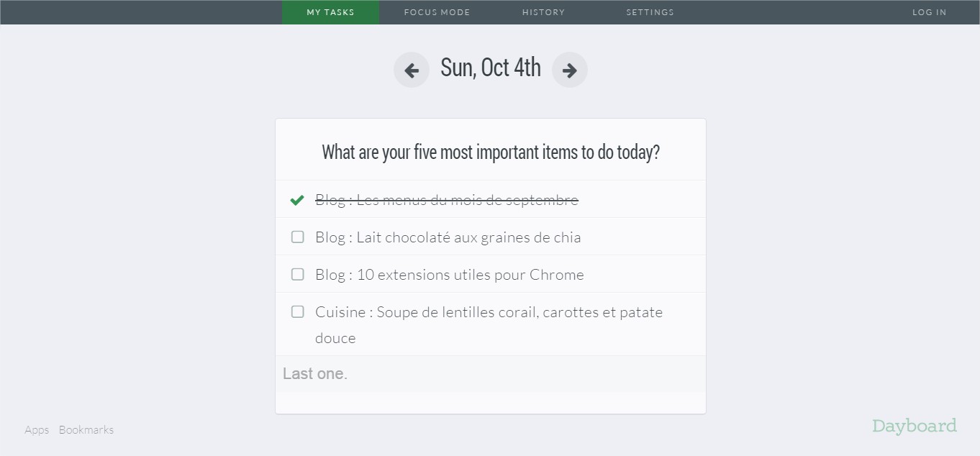980x456 pixels.
Task: Open the History tab
Action: [543, 12]
